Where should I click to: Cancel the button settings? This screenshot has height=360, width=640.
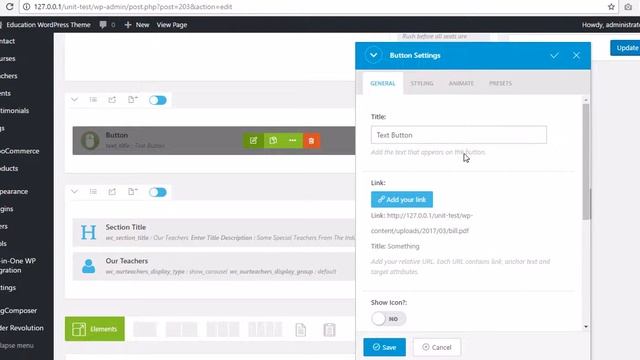point(437,347)
